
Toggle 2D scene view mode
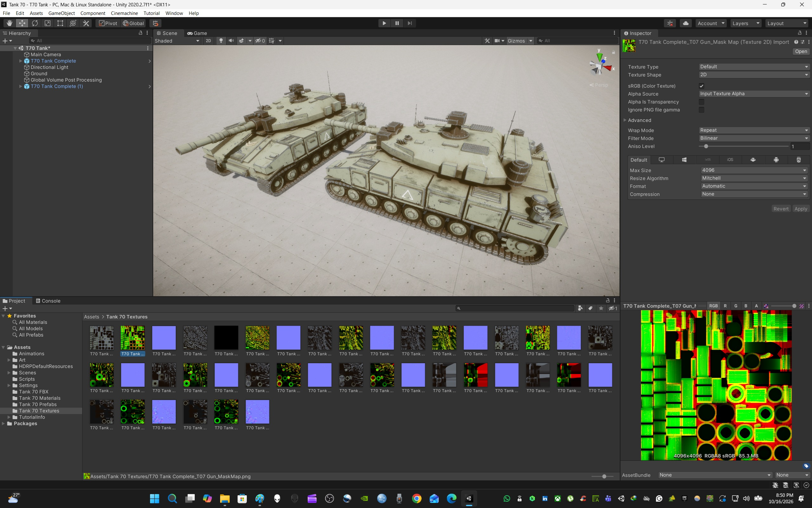[208, 41]
